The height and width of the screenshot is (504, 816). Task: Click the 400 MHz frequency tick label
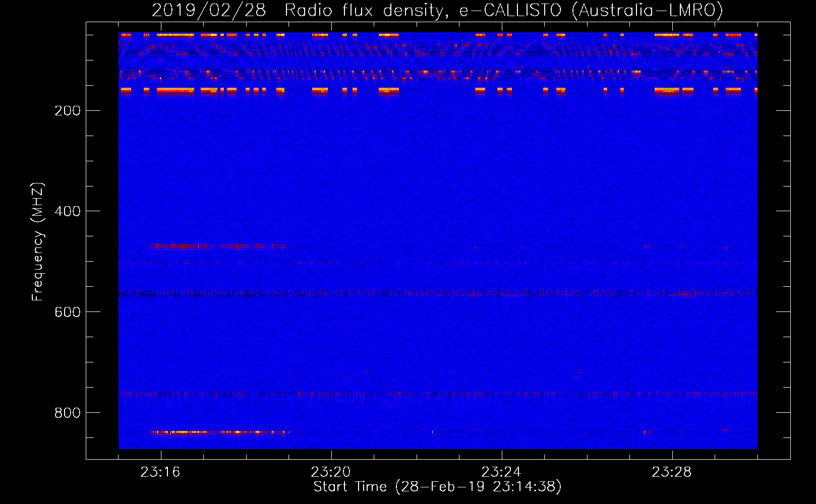tap(68, 211)
